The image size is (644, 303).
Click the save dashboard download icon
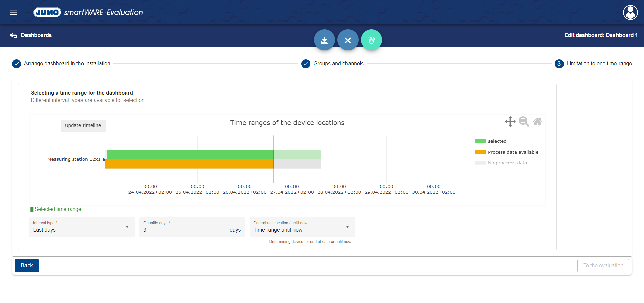pos(324,40)
